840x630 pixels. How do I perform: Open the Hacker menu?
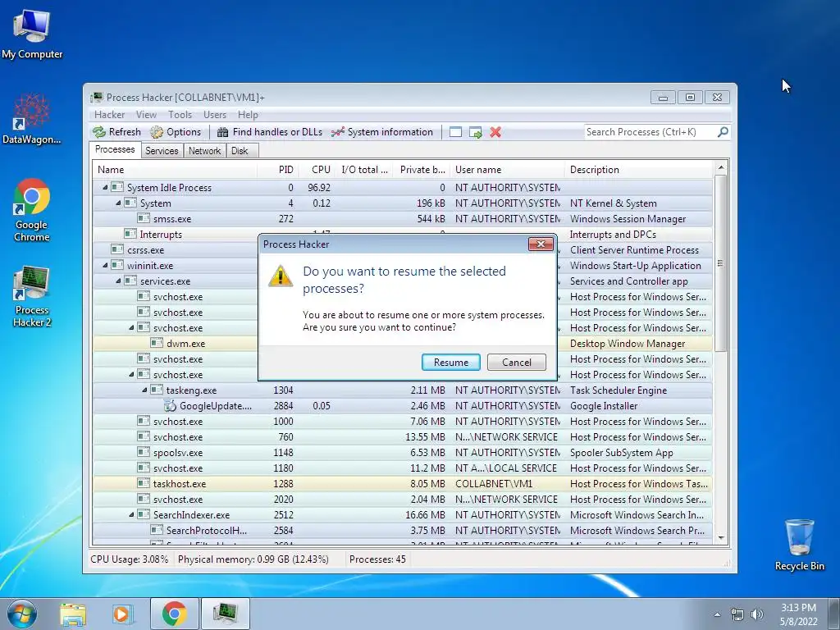109,115
